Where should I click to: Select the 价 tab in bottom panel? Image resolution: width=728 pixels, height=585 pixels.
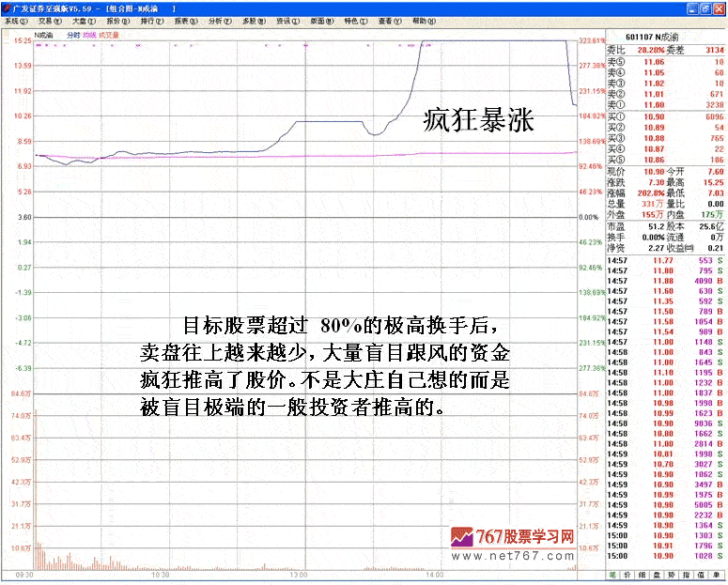pyautogui.click(x=628, y=574)
